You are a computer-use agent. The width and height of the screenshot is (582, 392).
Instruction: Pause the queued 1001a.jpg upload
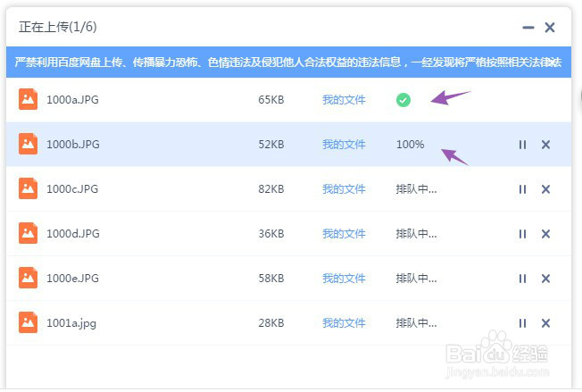tap(523, 323)
